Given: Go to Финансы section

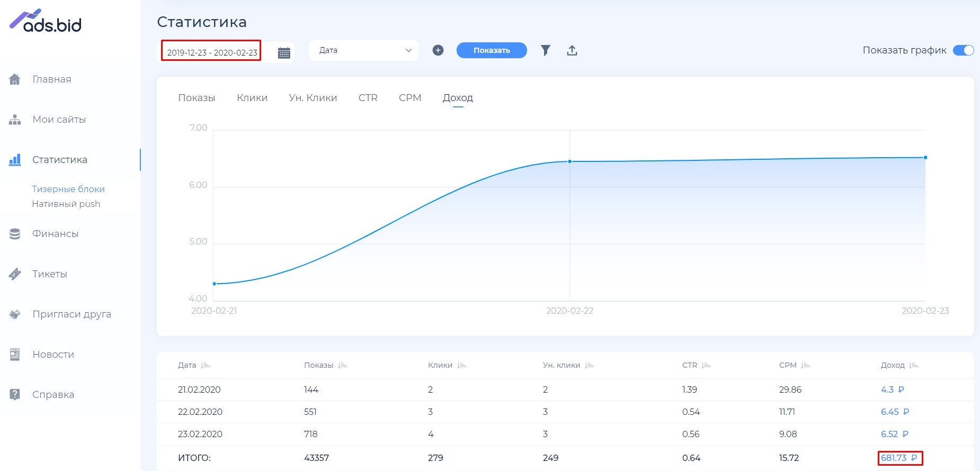Looking at the screenshot, I should [56, 234].
